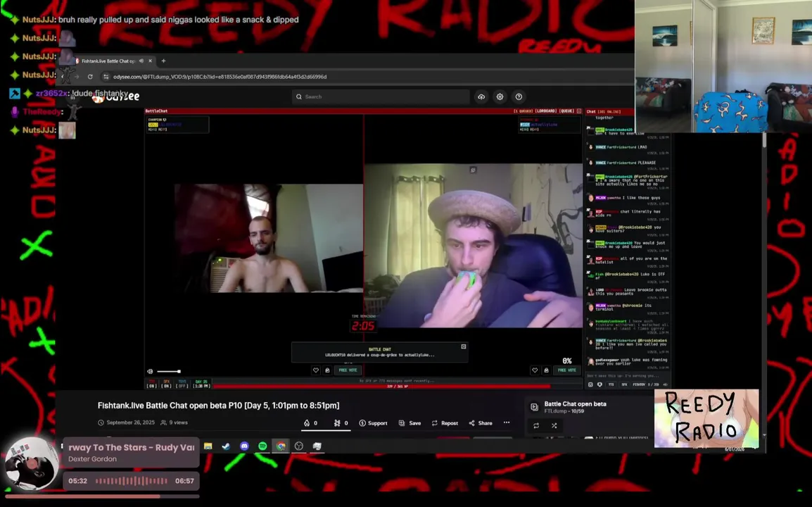Click the video volume slider
Image resolution: width=812 pixels, height=507 pixels.
click(169, 371)
